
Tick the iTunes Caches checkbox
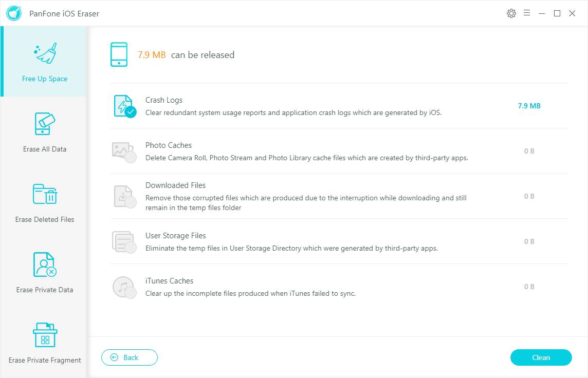[131, 293]
